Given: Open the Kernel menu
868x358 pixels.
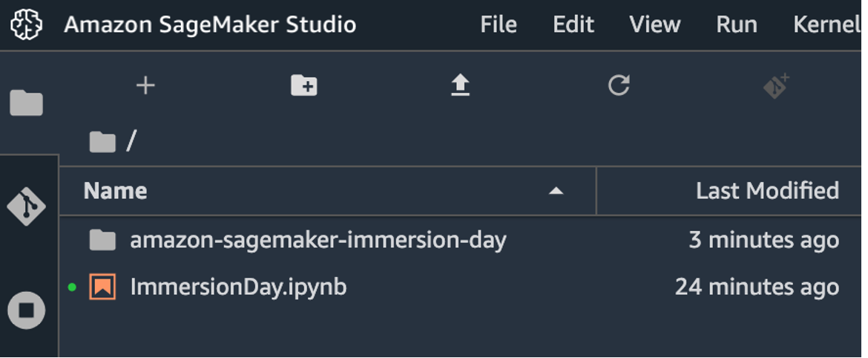Looking at the screenshot, I should pos(827,25).
